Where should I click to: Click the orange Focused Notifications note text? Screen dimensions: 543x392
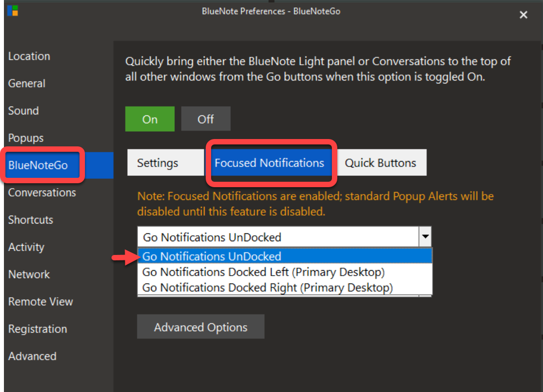point(316,204)
